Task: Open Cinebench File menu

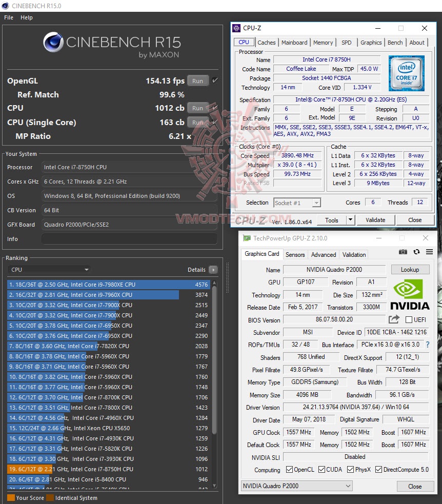Action: click(x=9, y=17)
